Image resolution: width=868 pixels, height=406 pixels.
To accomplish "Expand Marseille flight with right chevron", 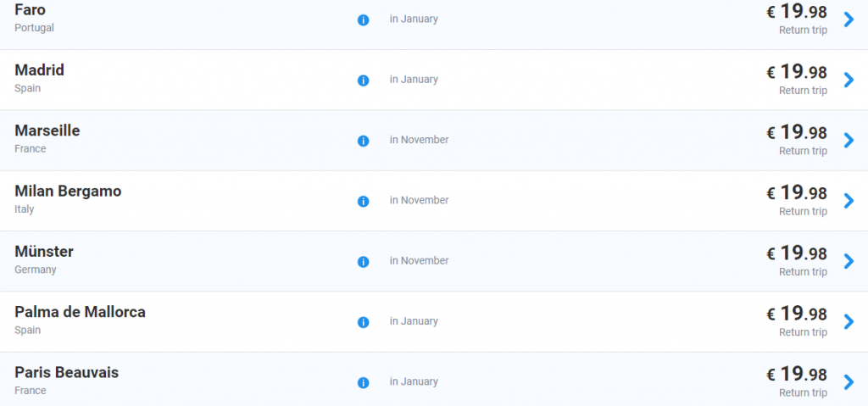I will [x=849, y=140].
